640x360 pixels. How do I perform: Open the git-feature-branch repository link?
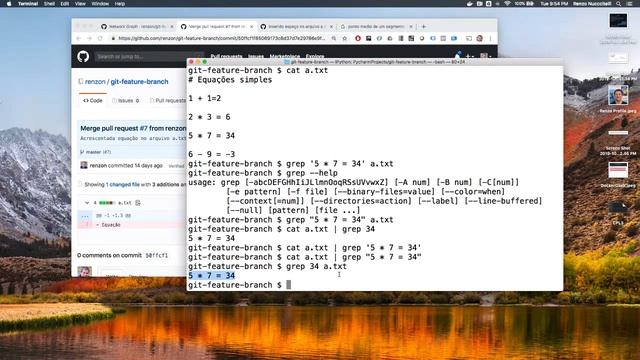139,82
